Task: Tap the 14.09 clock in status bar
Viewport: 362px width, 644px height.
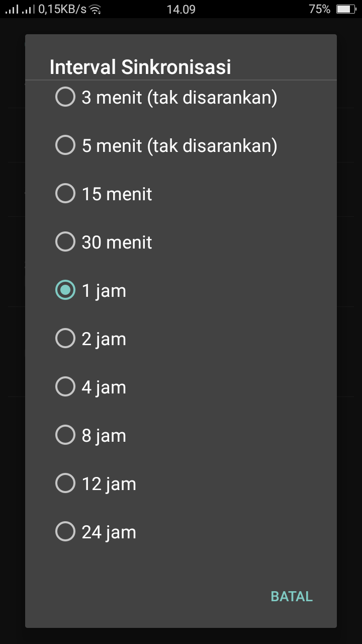Action: coord(181,9)
